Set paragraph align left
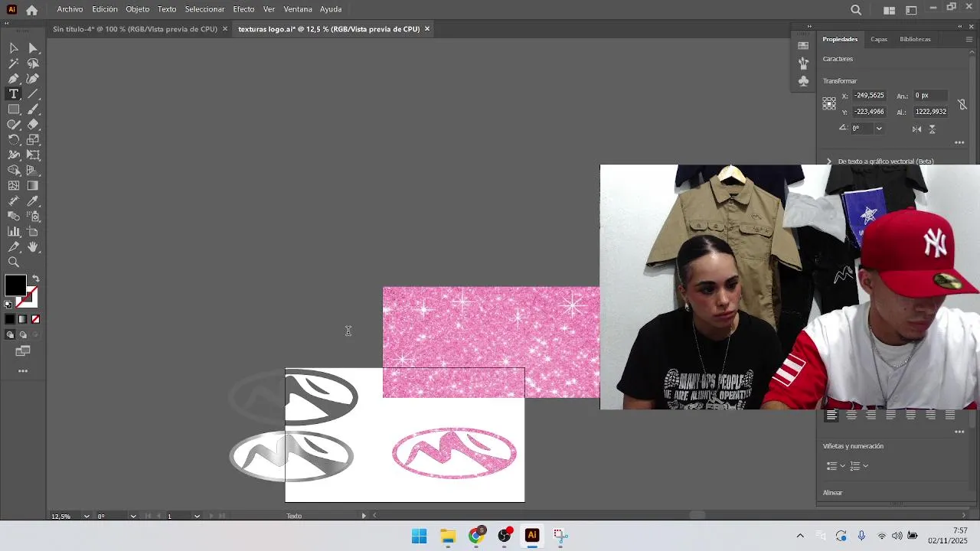 click(831, 416)
